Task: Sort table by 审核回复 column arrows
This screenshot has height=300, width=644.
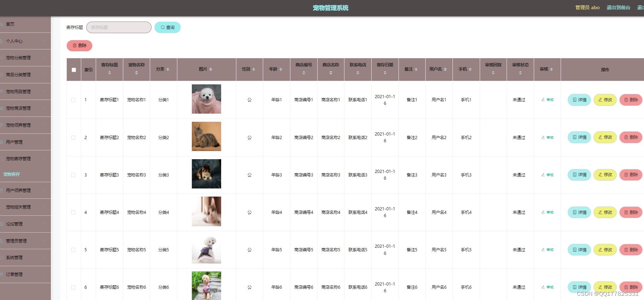Action: [x=493, y=73]
